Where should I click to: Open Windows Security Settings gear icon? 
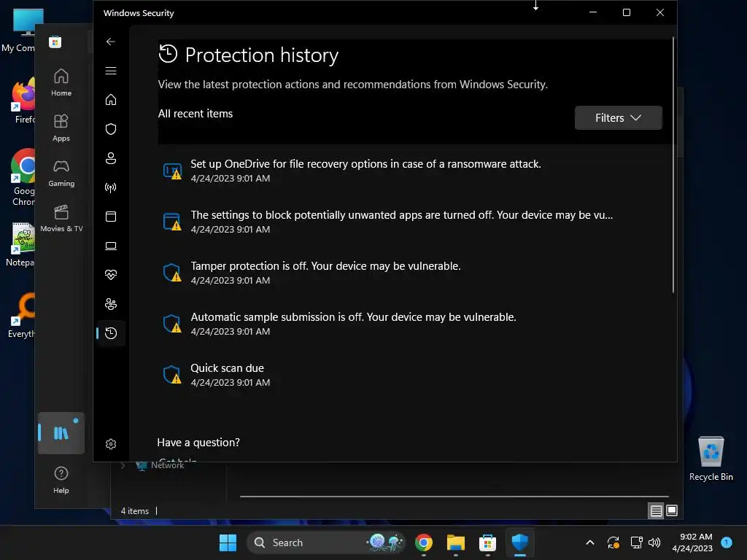(111, 444)
